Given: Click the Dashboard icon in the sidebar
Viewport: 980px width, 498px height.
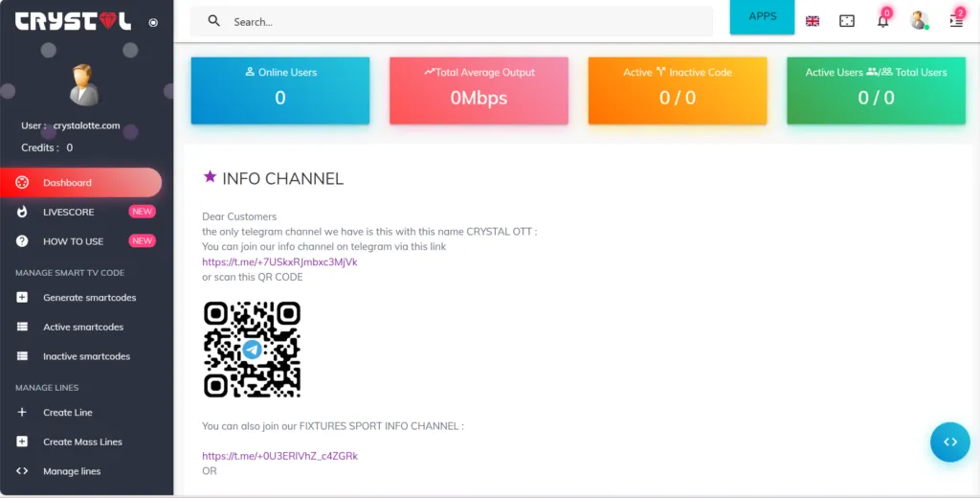Looking at the screenshot, I should pyautogui.click(x=22, y=183).
